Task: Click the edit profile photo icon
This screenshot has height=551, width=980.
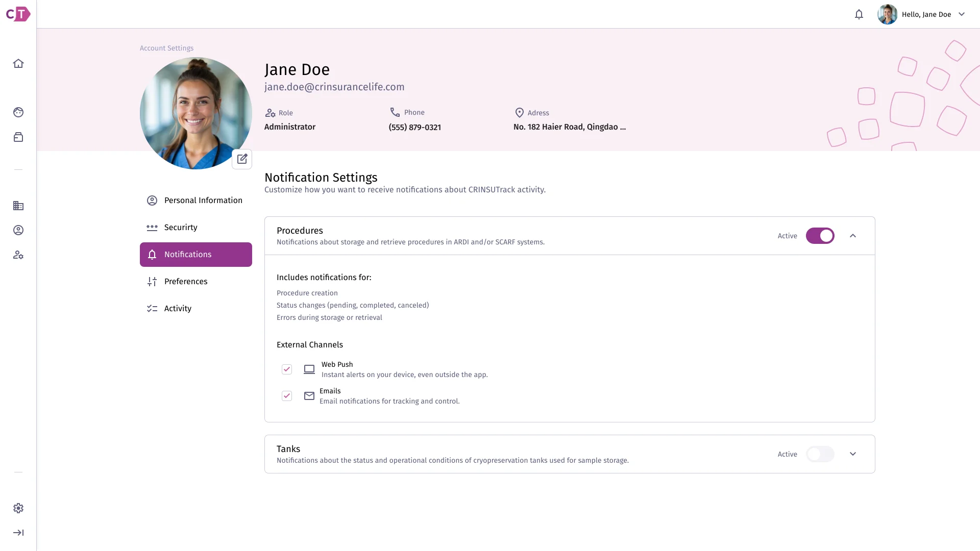Action: click(242, 159)
